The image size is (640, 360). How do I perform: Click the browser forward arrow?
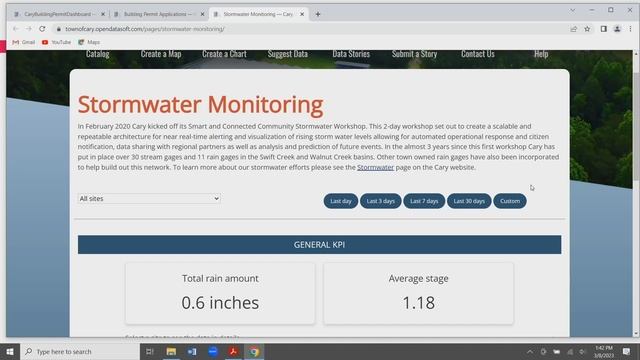coord(29,29)
